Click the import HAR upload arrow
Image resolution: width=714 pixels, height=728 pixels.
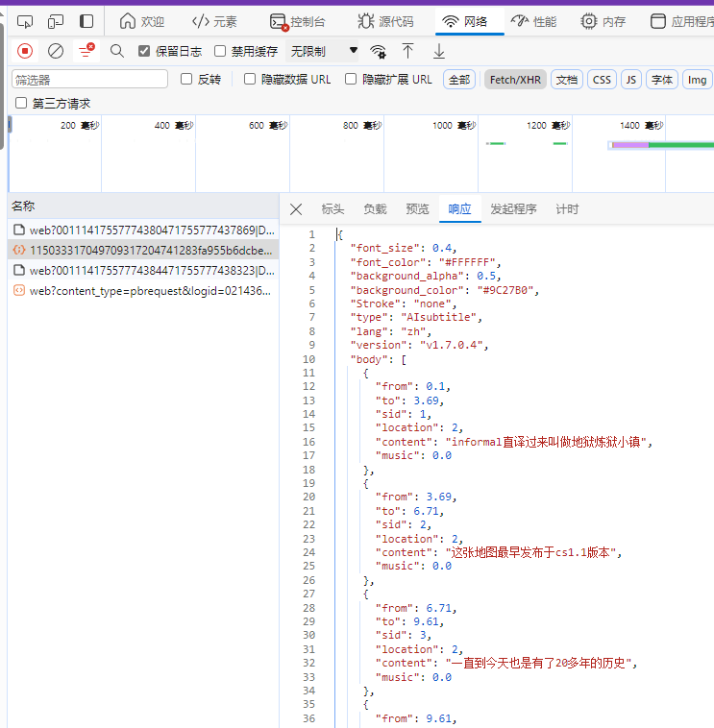(408, 51)
